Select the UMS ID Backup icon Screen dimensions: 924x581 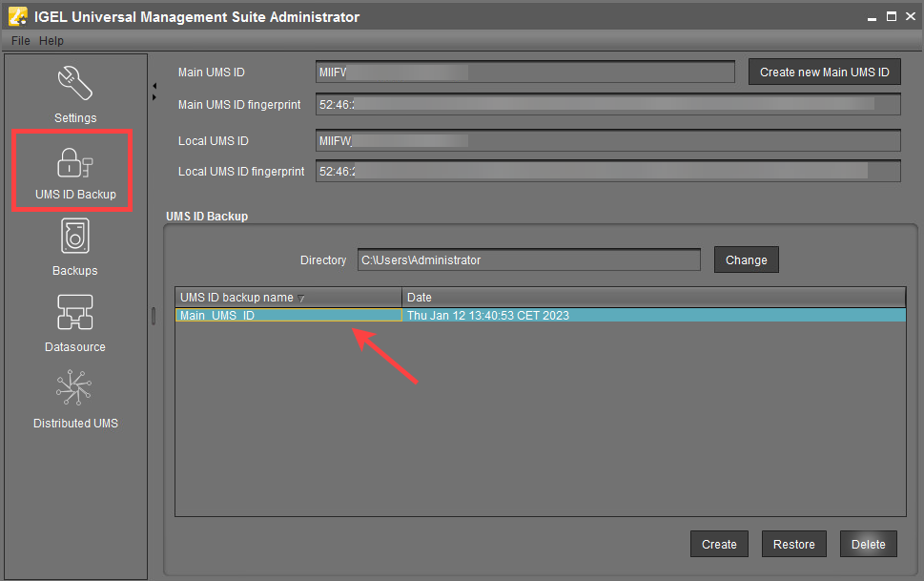click(x=74, y=169)
